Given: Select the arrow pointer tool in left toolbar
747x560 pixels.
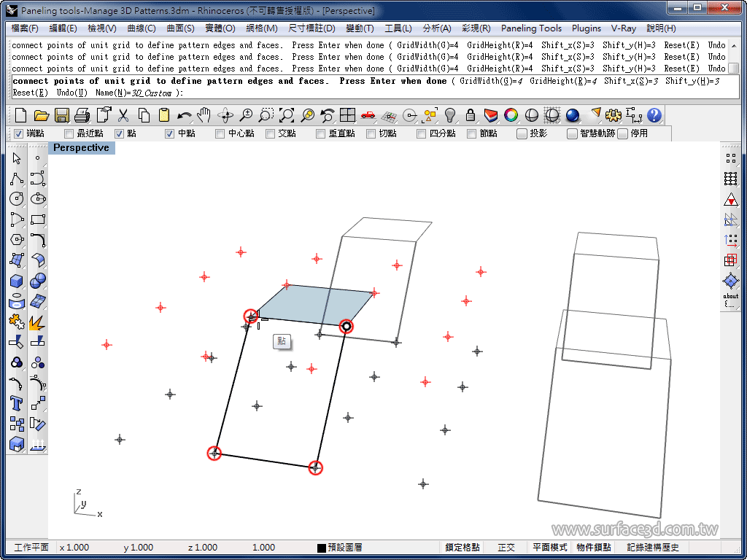Looking at the screenshot, I should [17, 158].
